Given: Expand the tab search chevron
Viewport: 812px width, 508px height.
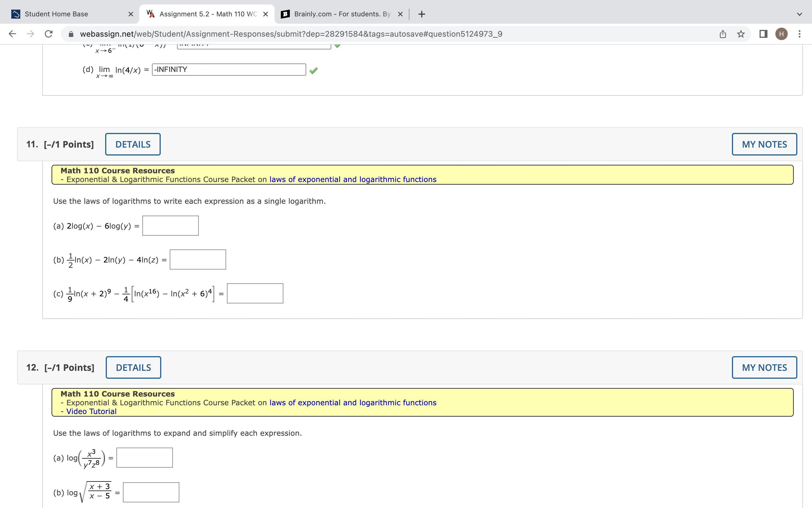Looking at the screenshot, I should (x=799, y=14).
